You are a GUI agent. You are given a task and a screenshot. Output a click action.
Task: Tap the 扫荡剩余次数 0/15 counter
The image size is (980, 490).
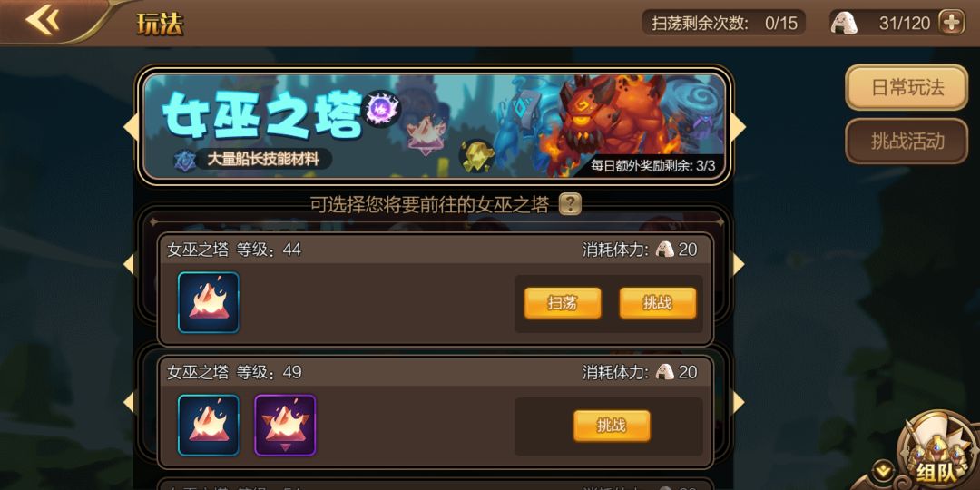pyautogui.click(x=724, y=23)
